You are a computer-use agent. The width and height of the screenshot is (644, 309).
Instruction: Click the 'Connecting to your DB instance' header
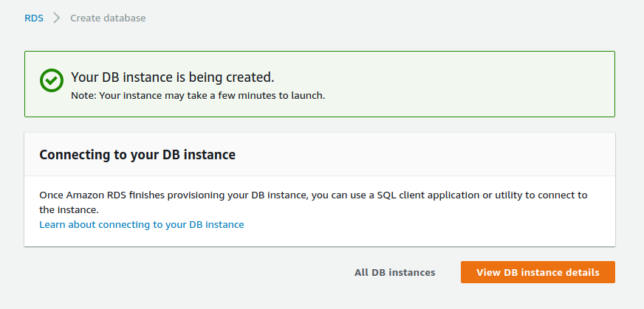click(x=137, y=155)
